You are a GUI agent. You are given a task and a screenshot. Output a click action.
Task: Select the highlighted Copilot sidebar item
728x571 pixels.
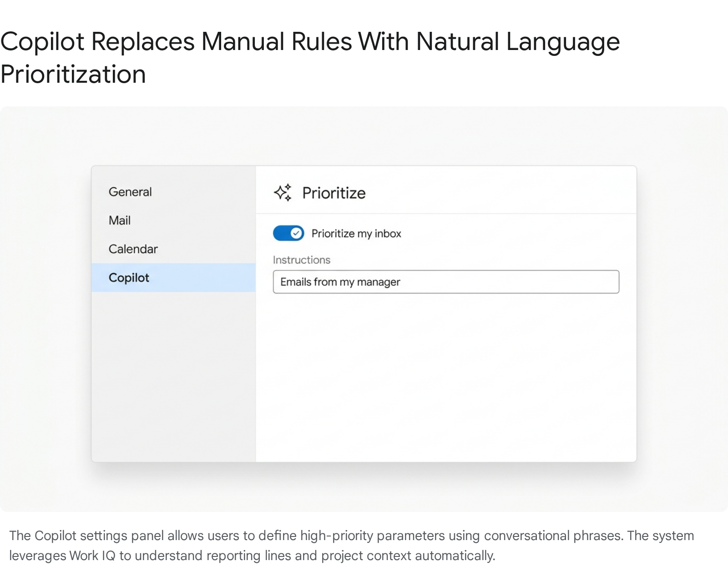(129, 278)
